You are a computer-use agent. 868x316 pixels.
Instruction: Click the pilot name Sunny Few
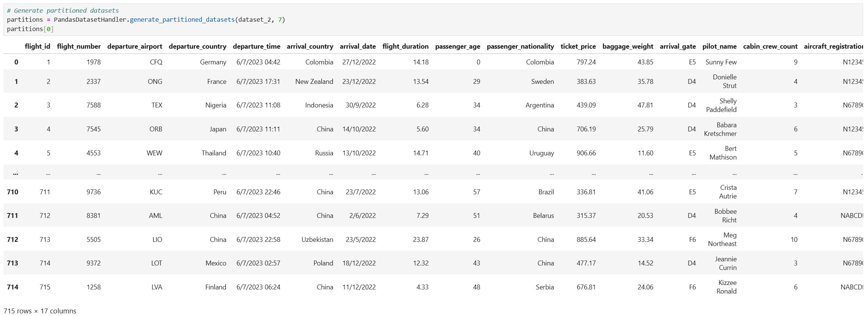point(720,62)
